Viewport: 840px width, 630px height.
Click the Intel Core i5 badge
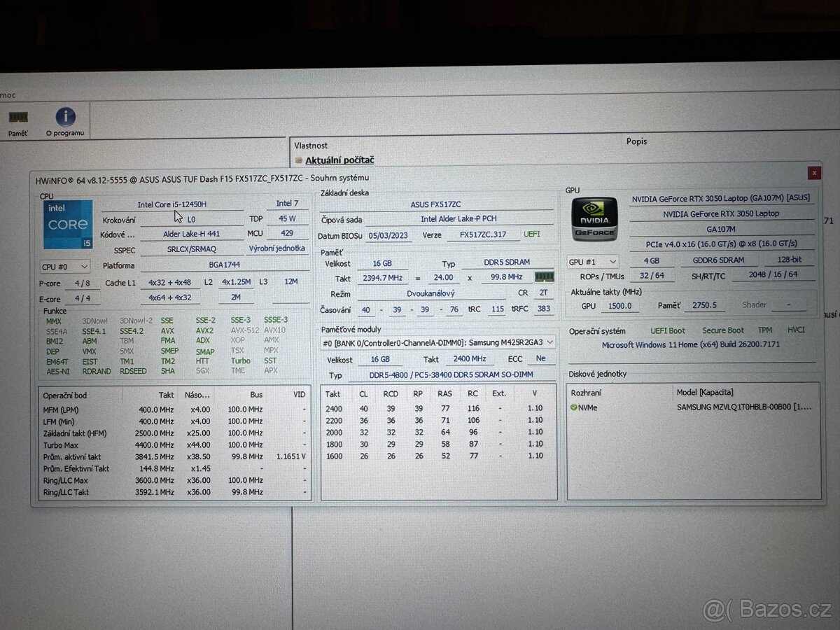tap(66, 223)
